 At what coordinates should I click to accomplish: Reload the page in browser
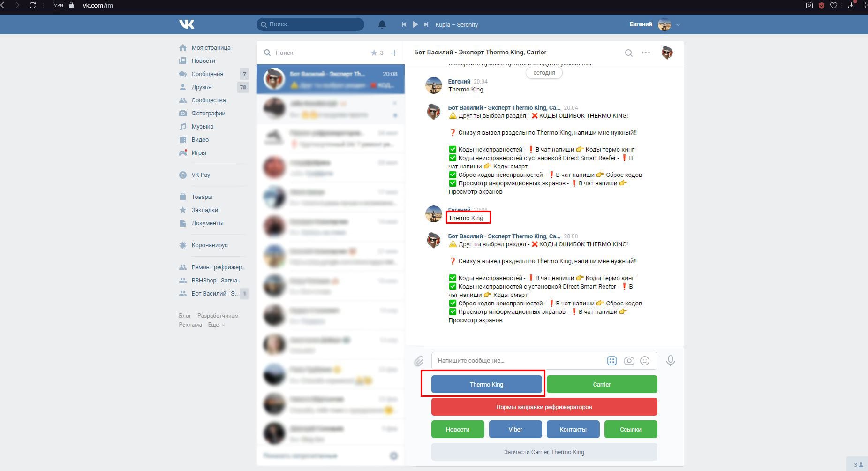pyautogui.click(x=32, y=6)
